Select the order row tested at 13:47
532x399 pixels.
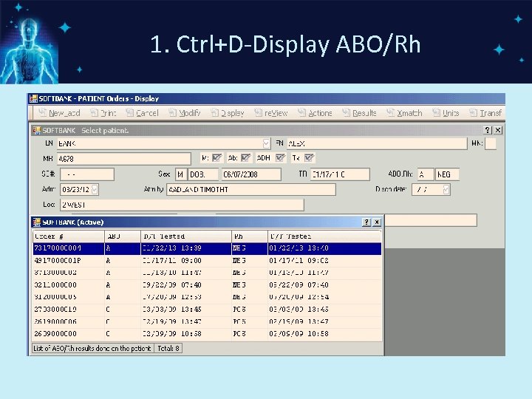coord(207,321)
